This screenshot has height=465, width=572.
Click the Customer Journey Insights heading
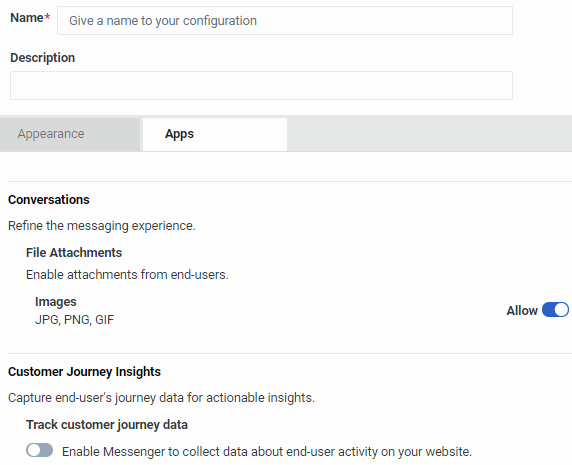click(x=84, y=372)
